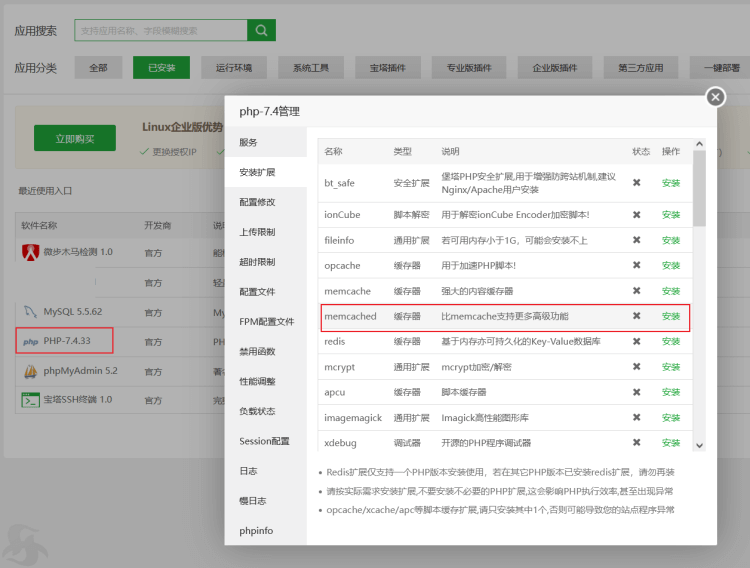Open phpinfo in php management sidebar
Screen dimensions: 750x568
[265, 531]
